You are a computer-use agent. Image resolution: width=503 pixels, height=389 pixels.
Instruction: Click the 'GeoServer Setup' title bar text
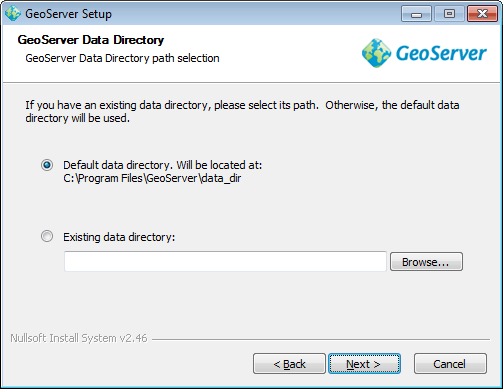click(x=68, y=14)
